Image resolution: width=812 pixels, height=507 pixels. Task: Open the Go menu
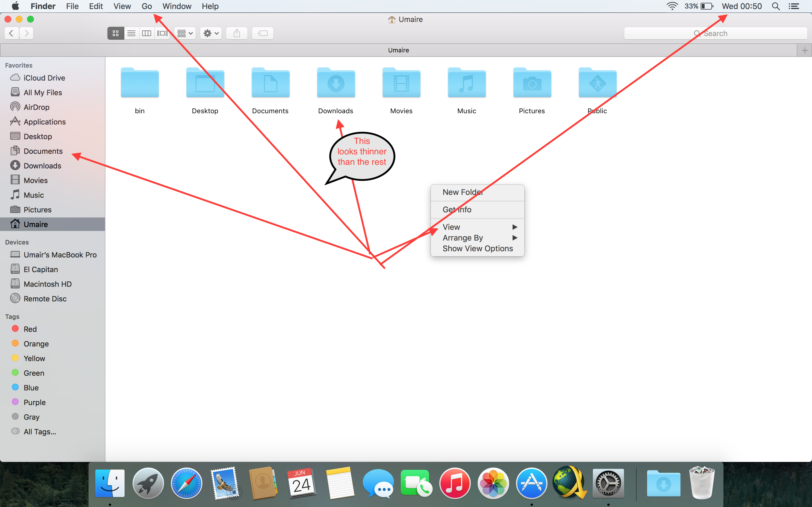[x=147, y=6]
